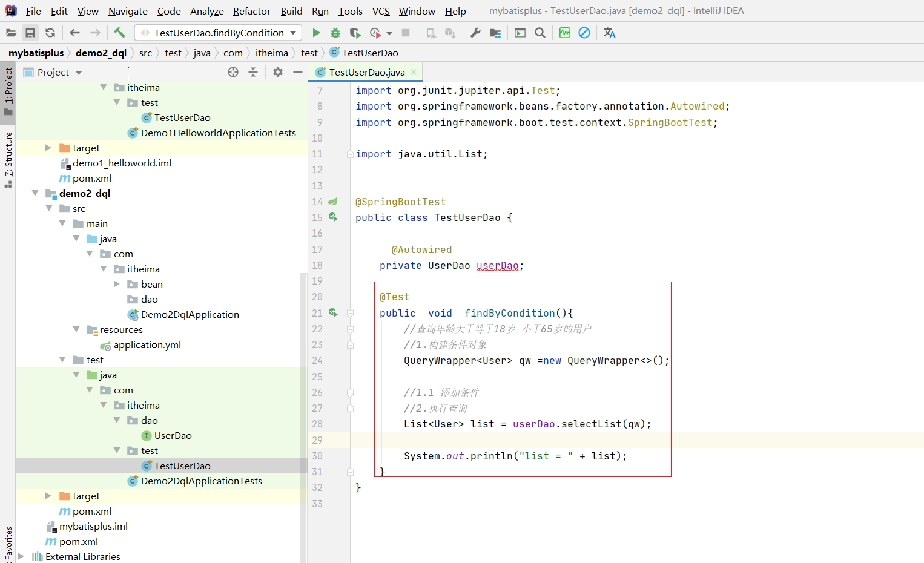Click the crosshair locate-file icon in Project panel
The height and width of the screenshot is (563, 924).
point(233,73)
